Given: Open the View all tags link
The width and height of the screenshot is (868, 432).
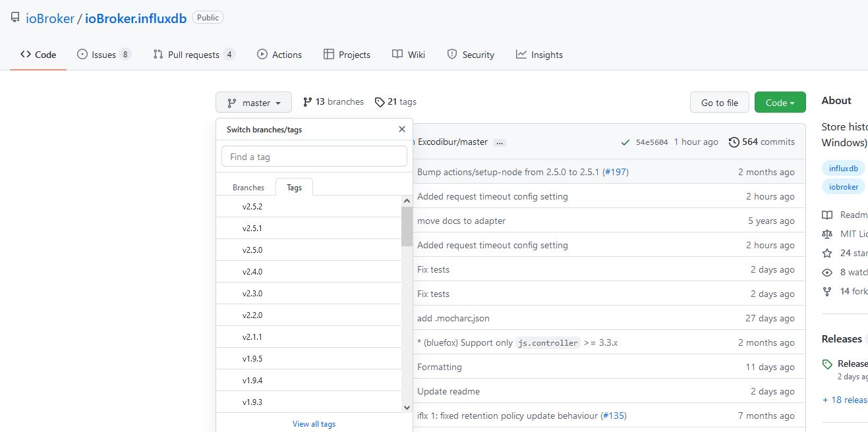Looking at the screenshot, I should click(314, 424).
